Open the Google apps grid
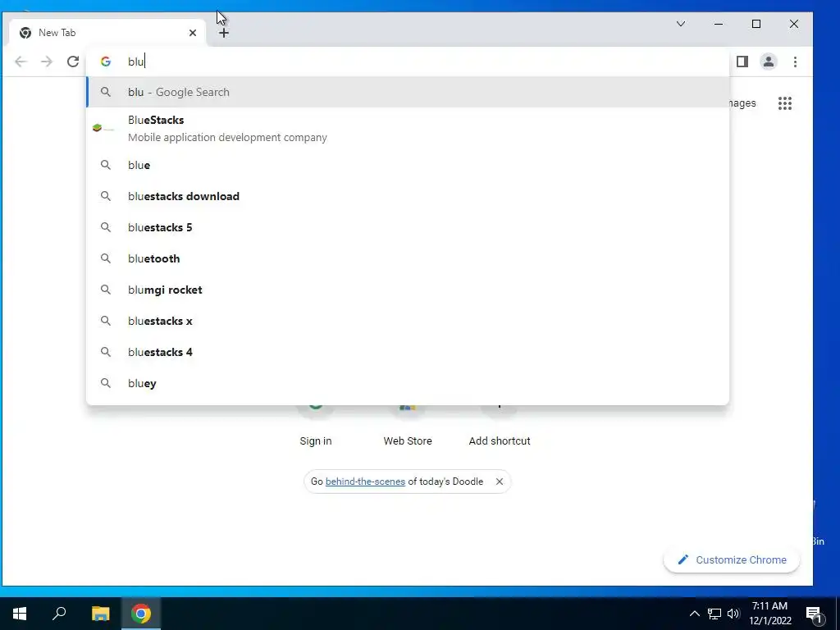Viewport: 840px width, 630px height. (785, 103)
